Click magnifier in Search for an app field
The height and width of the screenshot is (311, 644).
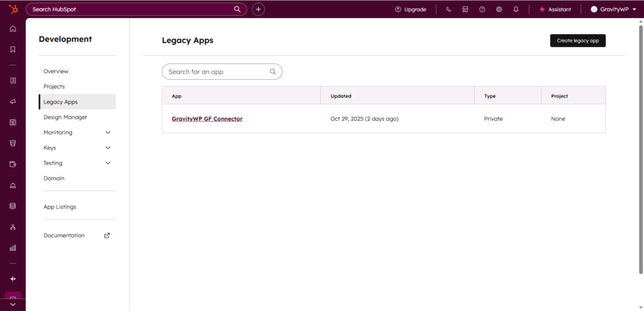(x=273, y=72)
